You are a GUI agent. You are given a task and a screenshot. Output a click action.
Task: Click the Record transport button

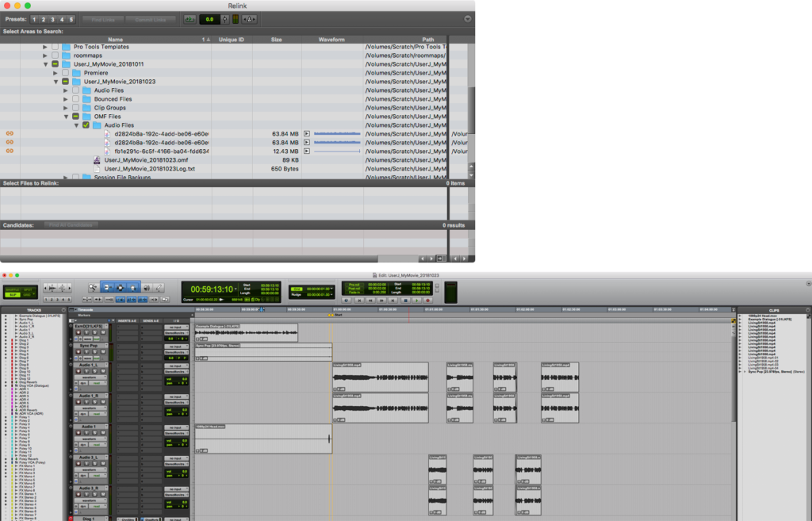coord(427,301)
